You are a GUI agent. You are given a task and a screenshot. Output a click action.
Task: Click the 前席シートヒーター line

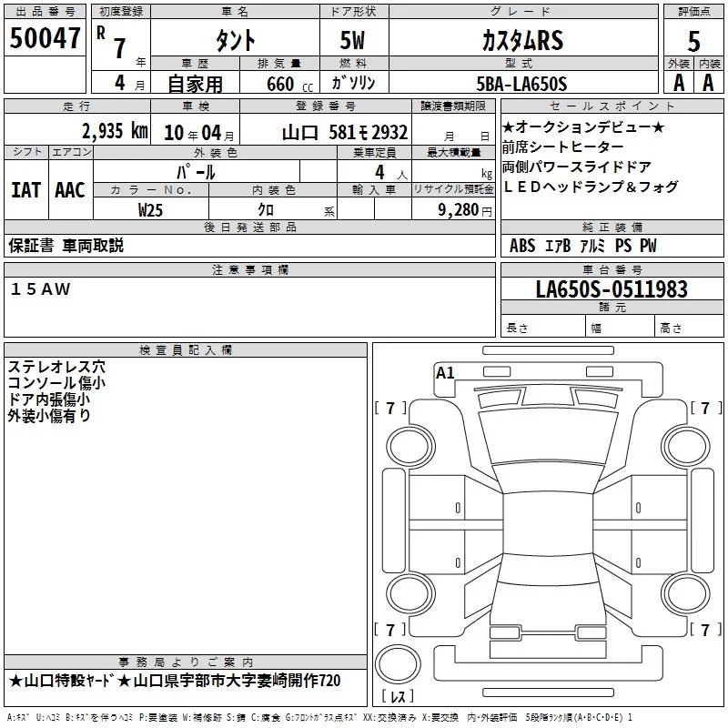click(x=562, y=147)
